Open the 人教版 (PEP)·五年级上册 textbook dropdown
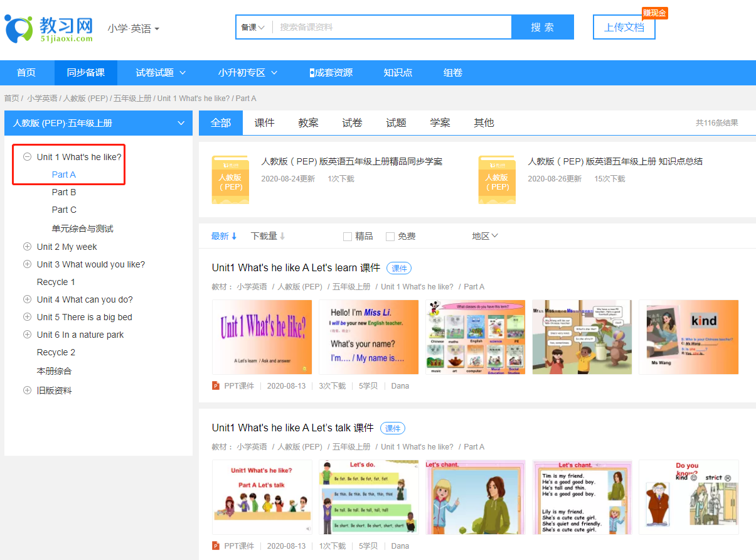The image size is (756, 560). click(98, 123)
